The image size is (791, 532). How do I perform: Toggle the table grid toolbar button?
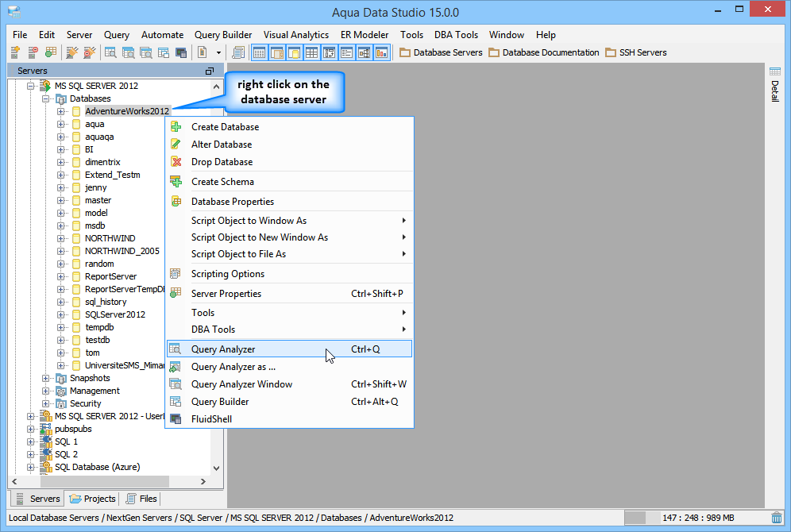coord(312,52)
